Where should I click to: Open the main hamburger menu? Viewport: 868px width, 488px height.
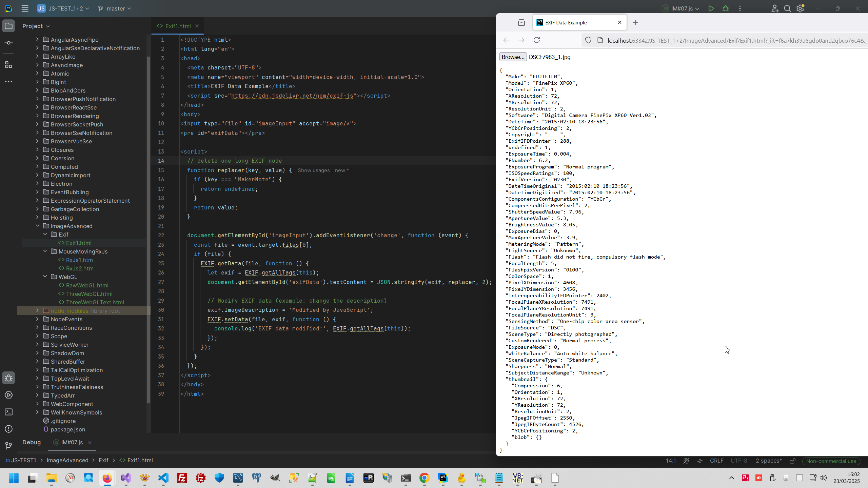point(25,8)
